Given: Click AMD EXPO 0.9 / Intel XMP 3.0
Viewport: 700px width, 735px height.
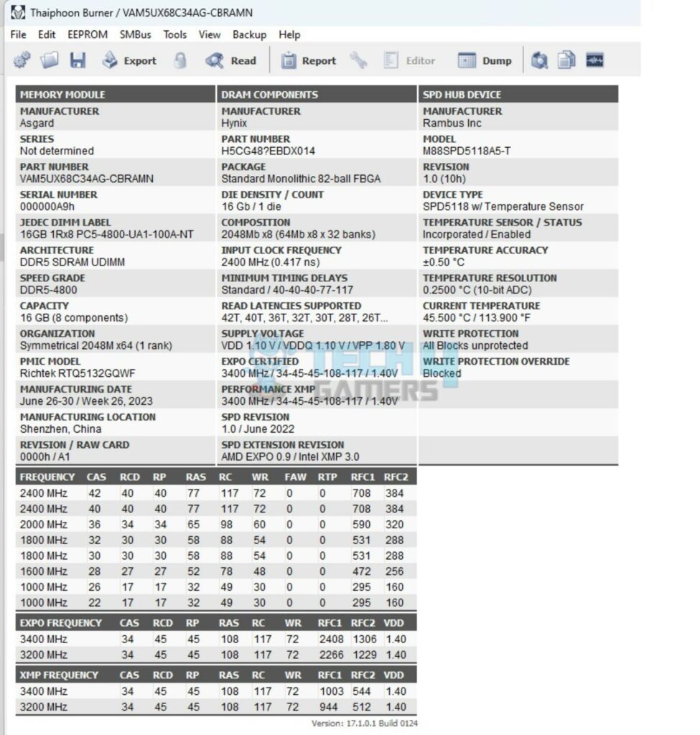Looking at the screenshot, I should click(290, 457).
